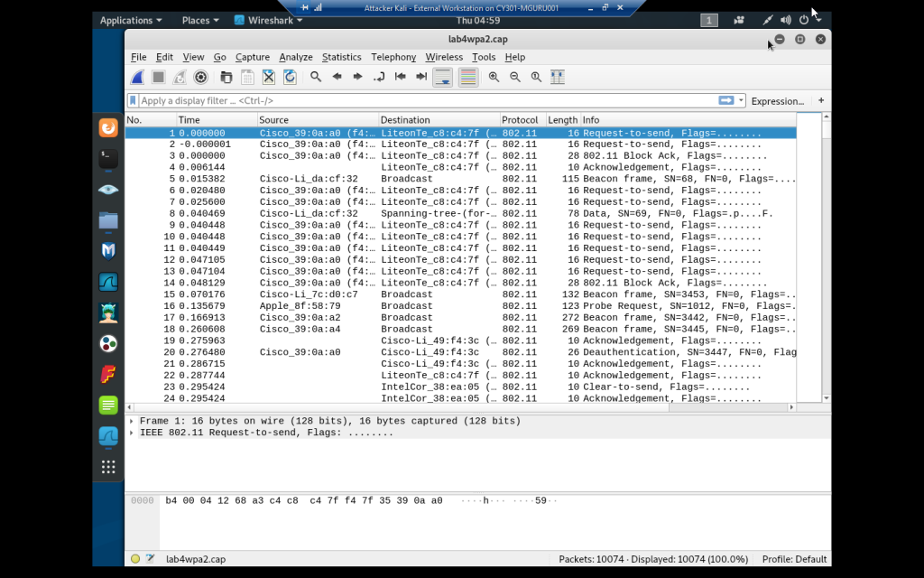Click packet list vertical scrollbar
Viewport: 924px width, 578px height.
[827, 257]
